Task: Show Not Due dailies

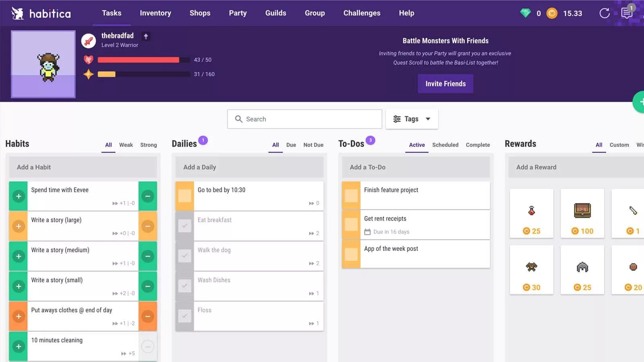Action: [314, 145]
